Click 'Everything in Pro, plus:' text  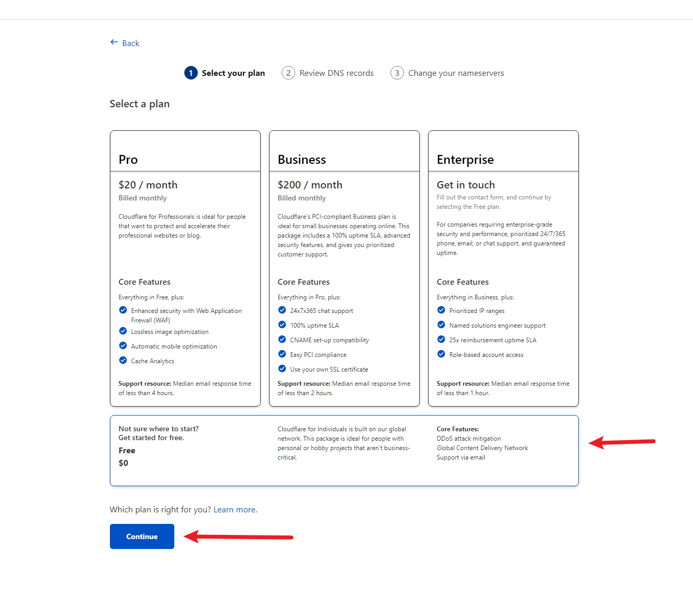tap(309, 297)
